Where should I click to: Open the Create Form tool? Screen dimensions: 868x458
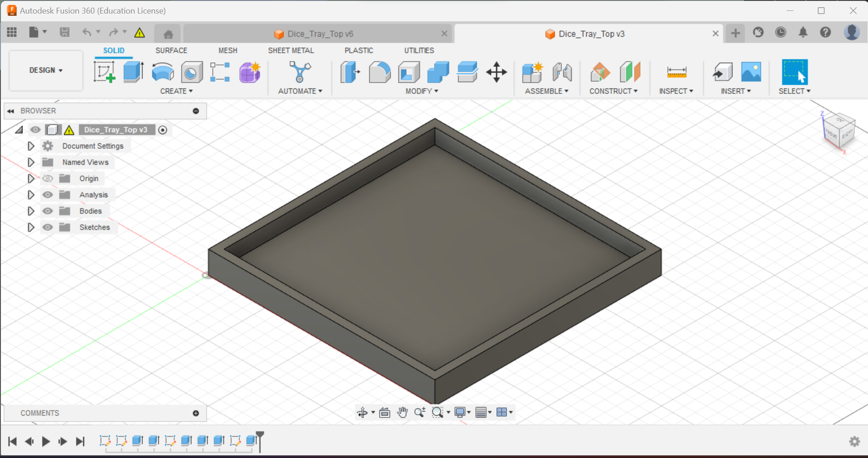[x=250, y=72]
